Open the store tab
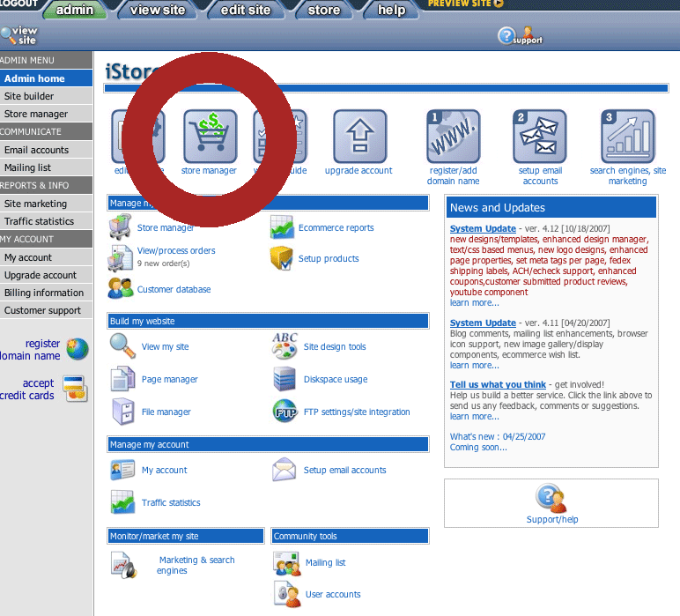The height and width of the screenshot is (616, 680). (x=323, y=11)
